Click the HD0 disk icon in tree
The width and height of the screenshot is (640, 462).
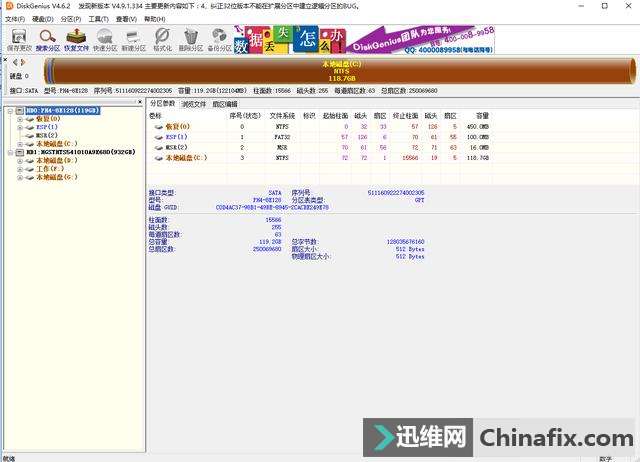pos(20,111)
